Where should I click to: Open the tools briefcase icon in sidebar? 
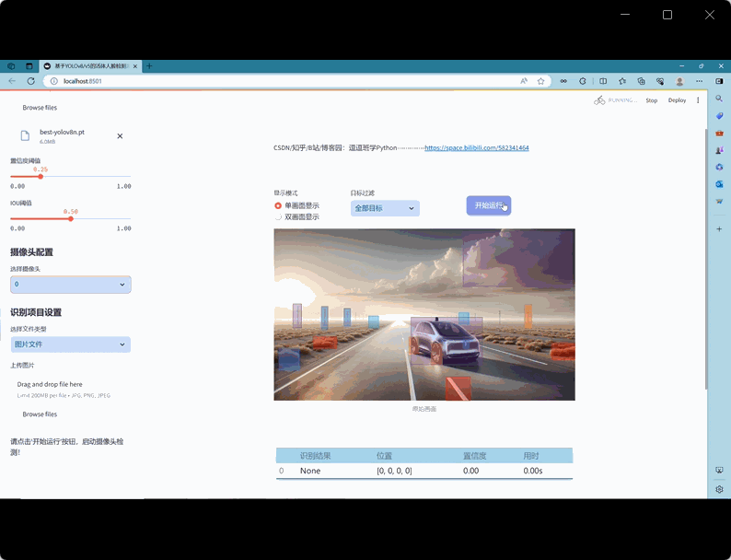tap(719, 133)
